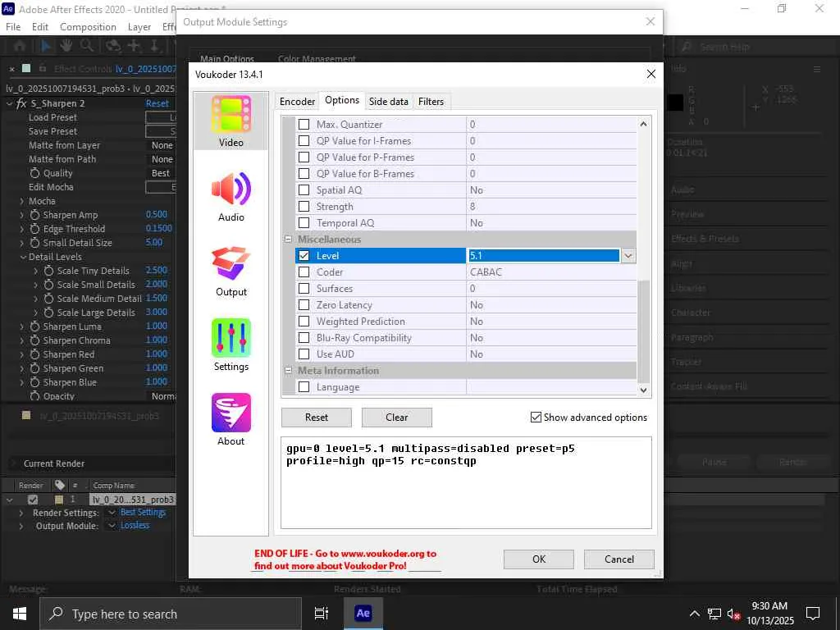The height and width of the screenshot is (630, 840).
Task: Click the stopwatch icon for Quality
Action: click(34, 173)
